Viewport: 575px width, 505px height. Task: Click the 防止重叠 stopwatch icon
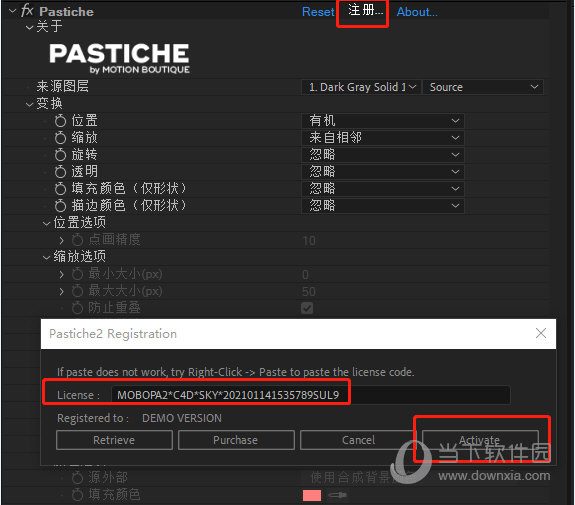[x=77, y=308]
